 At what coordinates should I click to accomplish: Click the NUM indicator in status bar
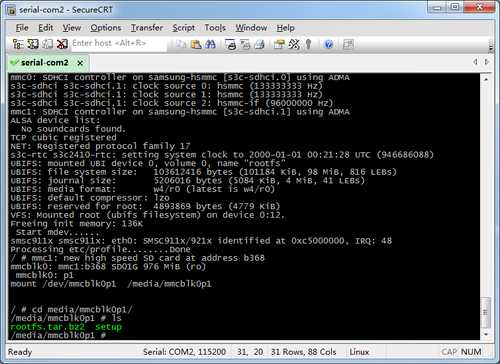471,352
